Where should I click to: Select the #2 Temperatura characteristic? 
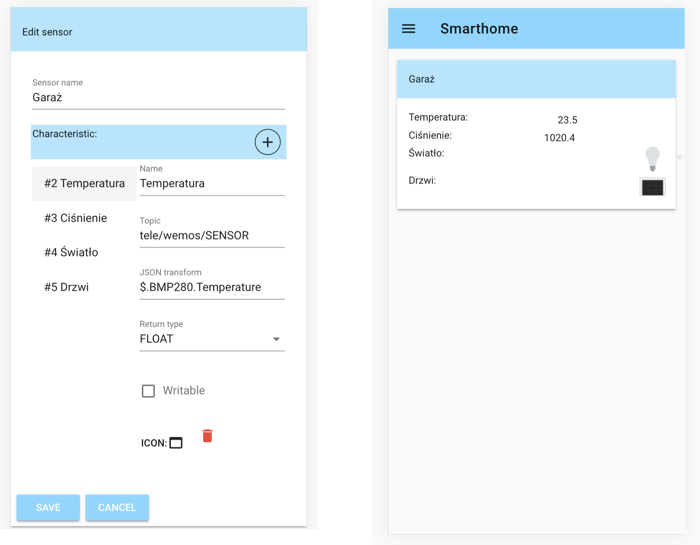[84, 184]
